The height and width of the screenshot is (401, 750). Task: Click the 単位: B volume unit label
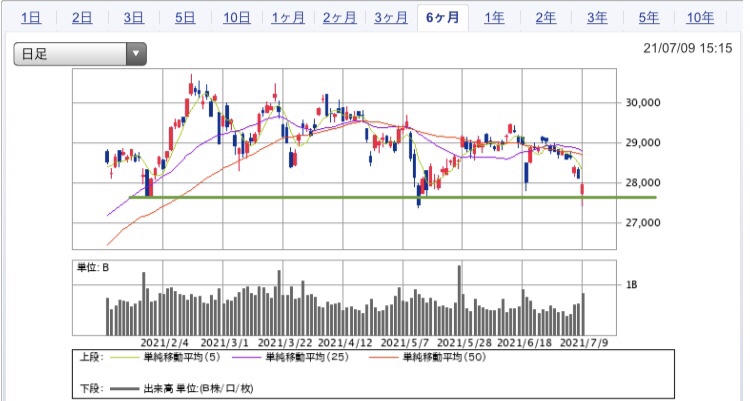click(93, 268)
